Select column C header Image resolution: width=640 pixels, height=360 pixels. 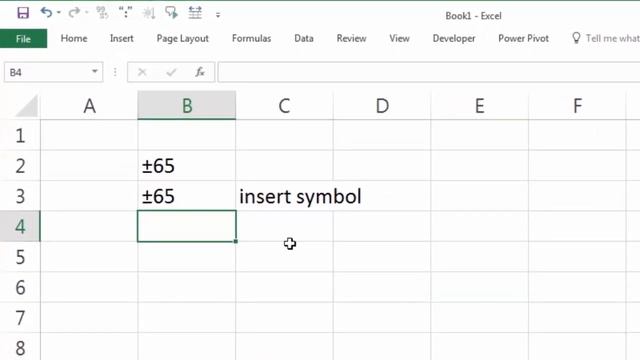(284, 106)
